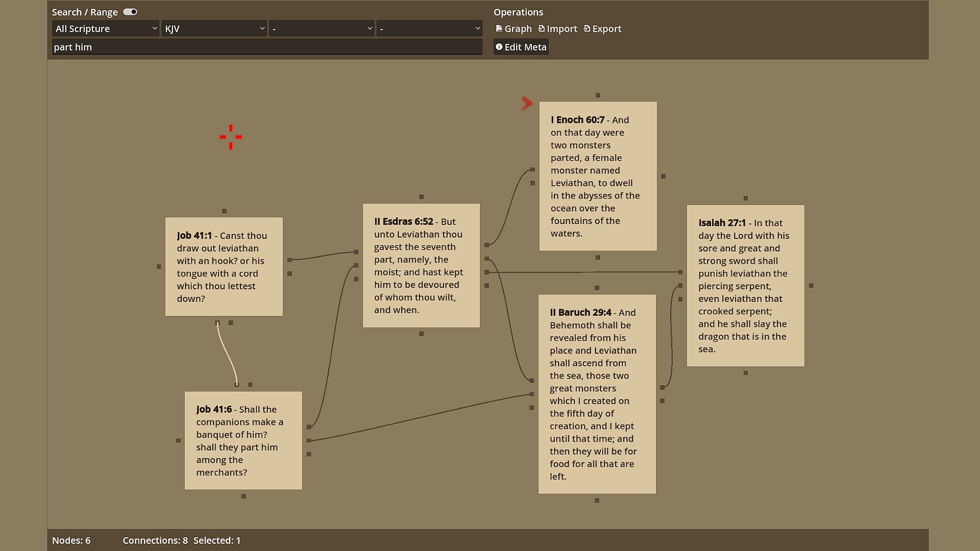Expand the third range dropdown
The height and width of the screenshot is (551, 980).
(322, 29)
